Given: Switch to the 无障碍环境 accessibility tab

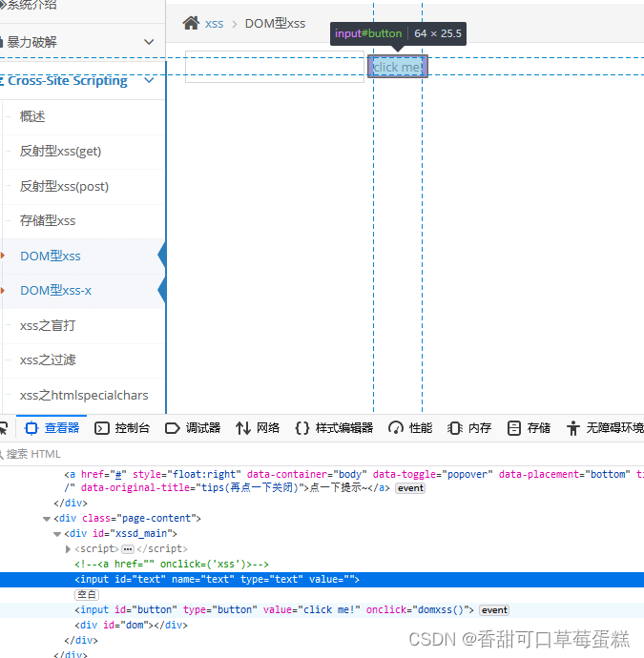Looking at the screenshot, I should tap(605, 428).
